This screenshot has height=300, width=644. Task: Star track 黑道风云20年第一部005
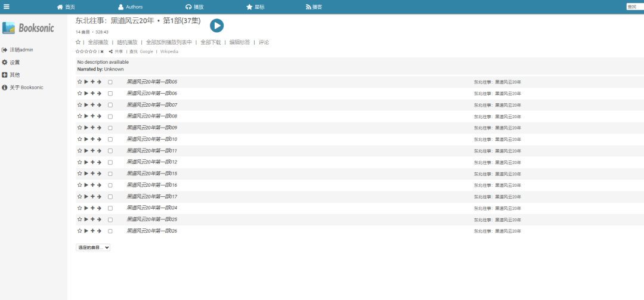[x=79, y=82]
